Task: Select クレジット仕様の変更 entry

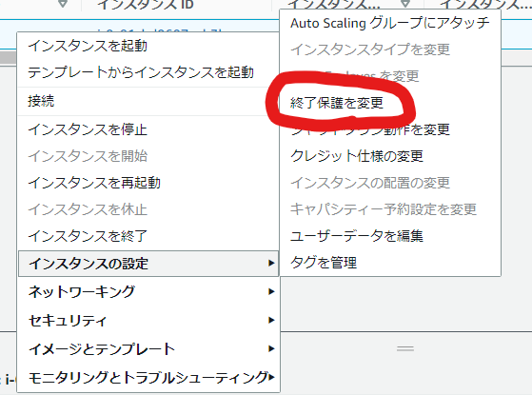Action: pyautogui.click(x=357, y=156)
